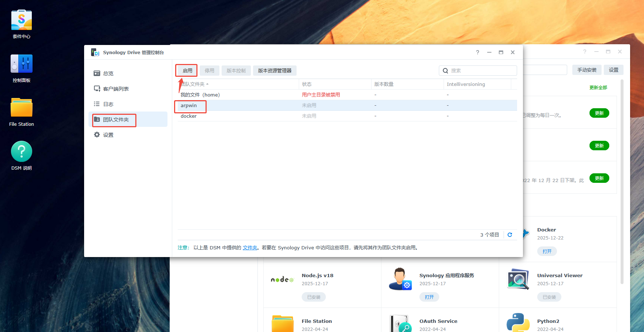Viewport: 644px width, 332px height.
Task: Open the 套件中心 desktop icon
Action: (x=22, y=21)
